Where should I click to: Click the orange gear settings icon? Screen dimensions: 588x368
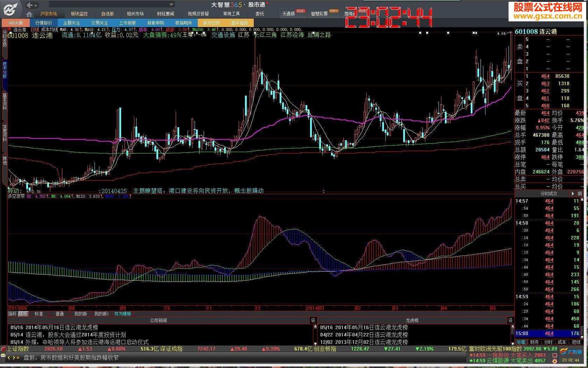555,361
